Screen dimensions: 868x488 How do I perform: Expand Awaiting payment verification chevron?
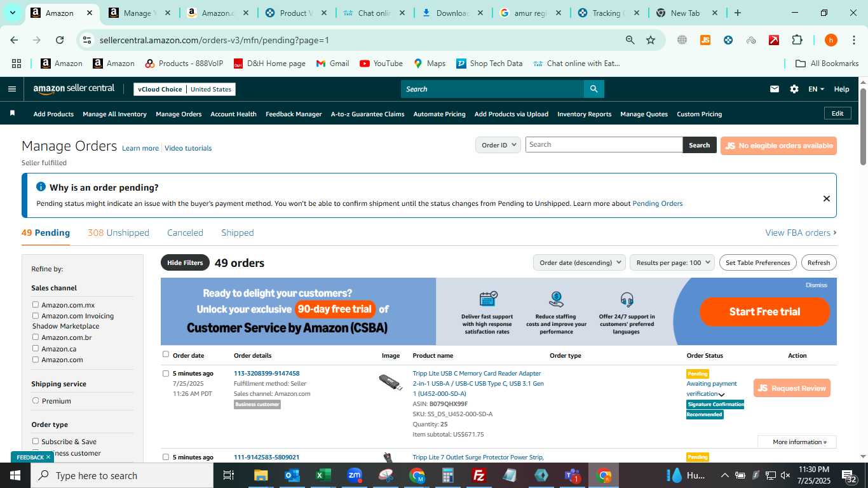[x=721, y=395]
